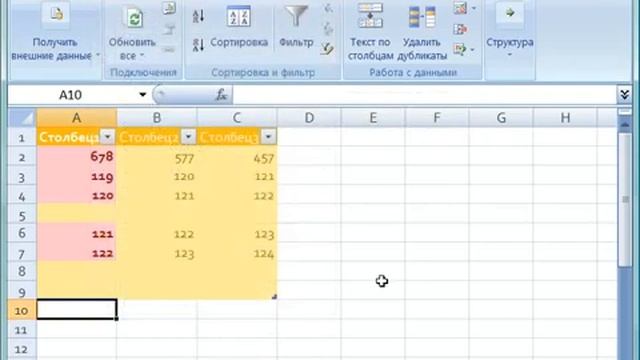Screen dimensions: 640x360
Task: Select column A header
Action: click(77, 118)
